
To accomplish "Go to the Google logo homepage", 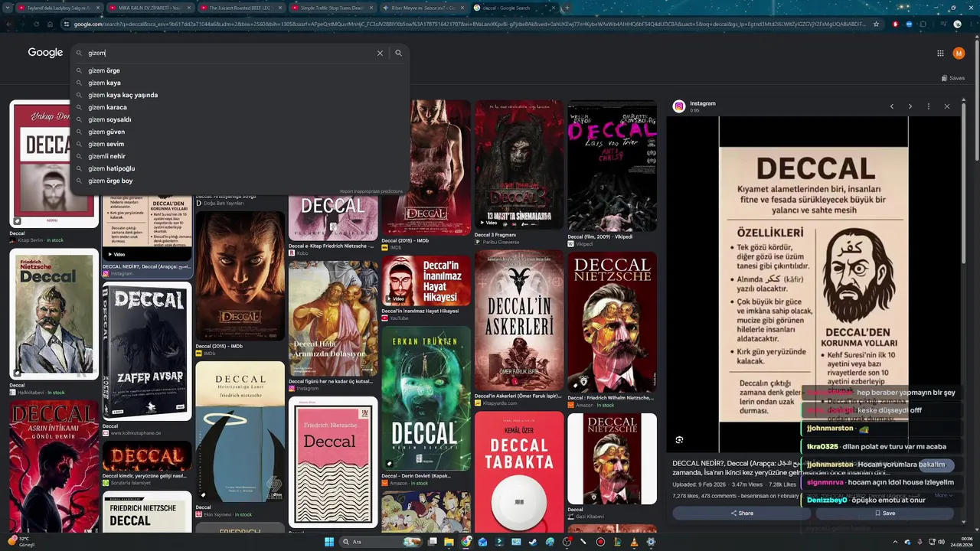I will click(45, 53).
